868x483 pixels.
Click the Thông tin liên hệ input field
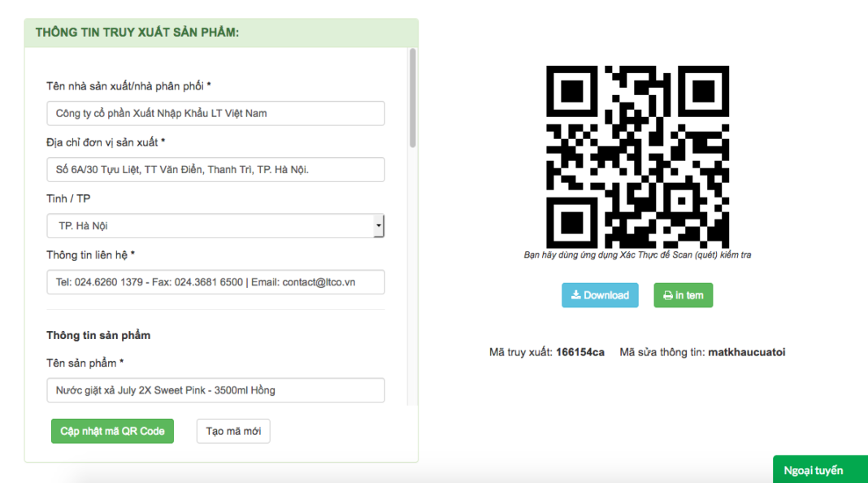tap(215, 282)
